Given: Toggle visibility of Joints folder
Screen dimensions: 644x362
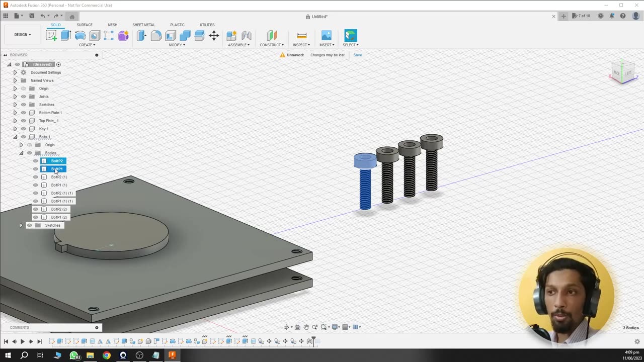Looking at the screenshot, I should 24,97.
